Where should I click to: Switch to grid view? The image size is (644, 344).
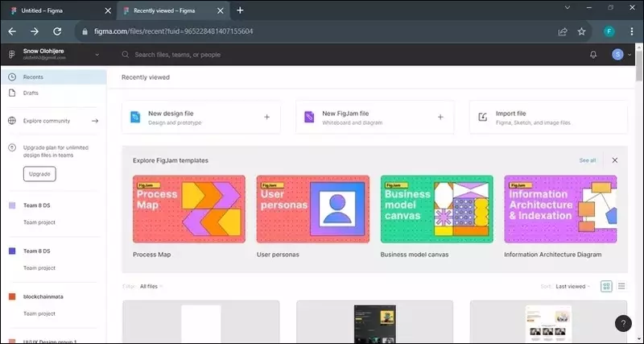point(606,287)
